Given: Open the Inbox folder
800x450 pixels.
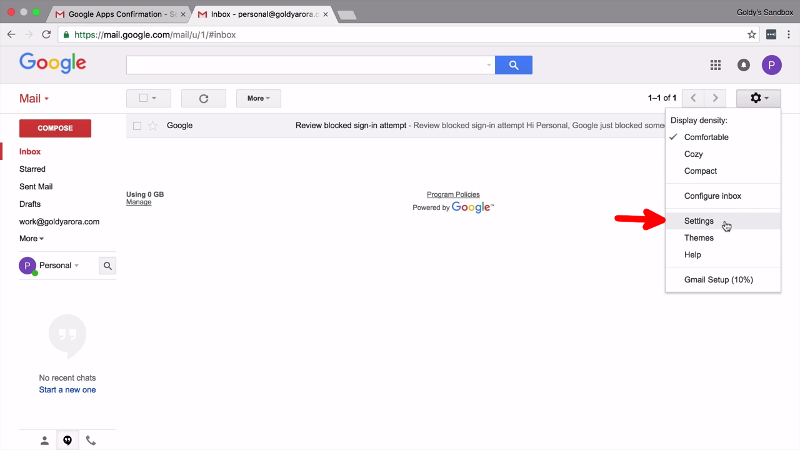Looking at the screenshot, I should point(30,152).
